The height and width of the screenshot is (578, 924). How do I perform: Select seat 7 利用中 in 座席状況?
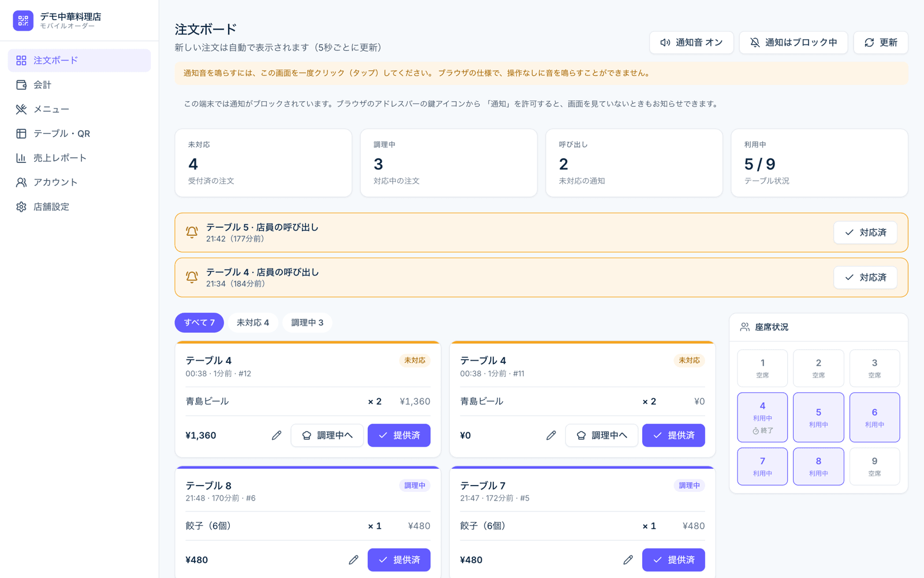pyautogui.click(x=762, y=466)
